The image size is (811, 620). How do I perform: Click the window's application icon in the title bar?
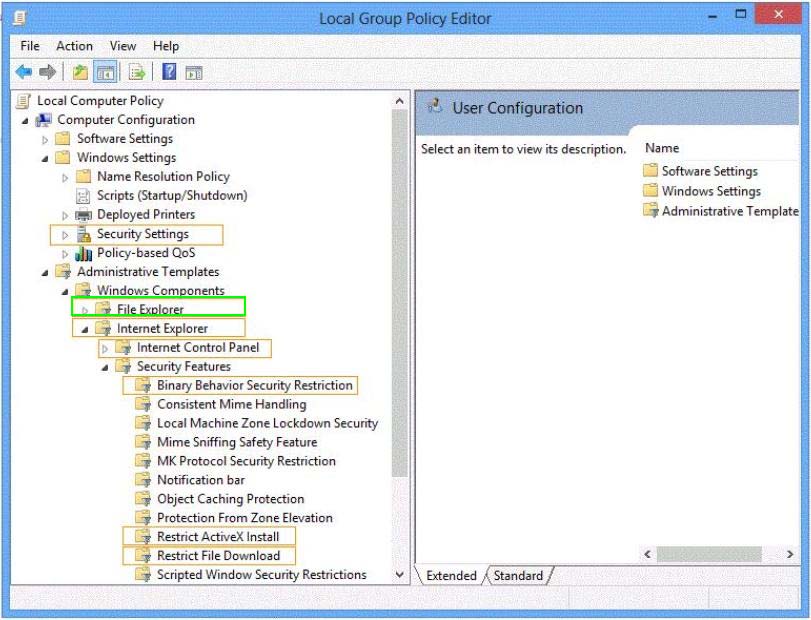click(x=20, y=18)
